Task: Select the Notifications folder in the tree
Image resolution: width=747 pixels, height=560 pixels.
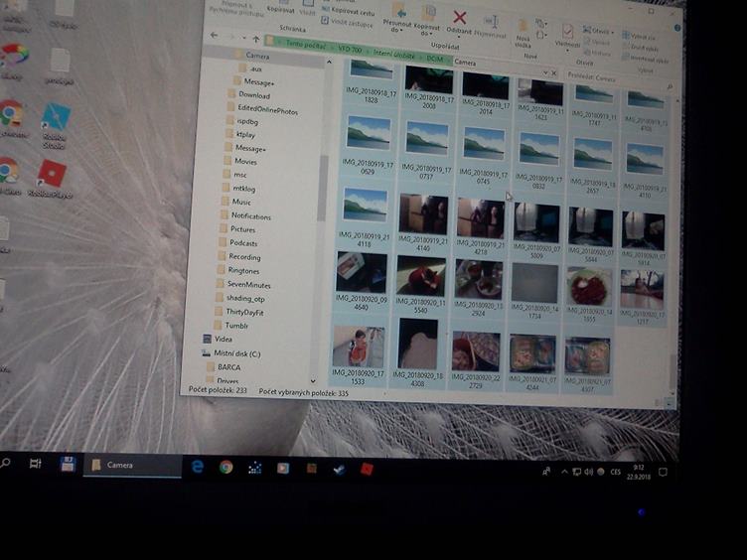Action: pos(250,215)
